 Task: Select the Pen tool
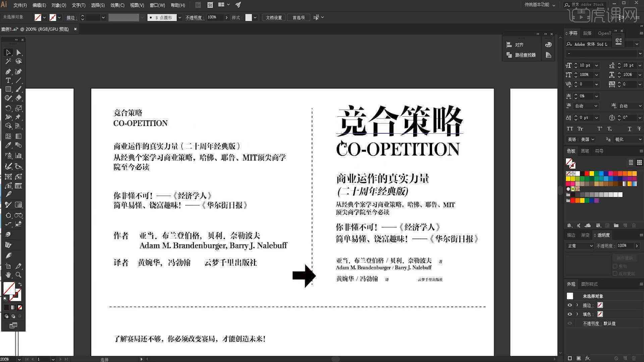[7, 71]
